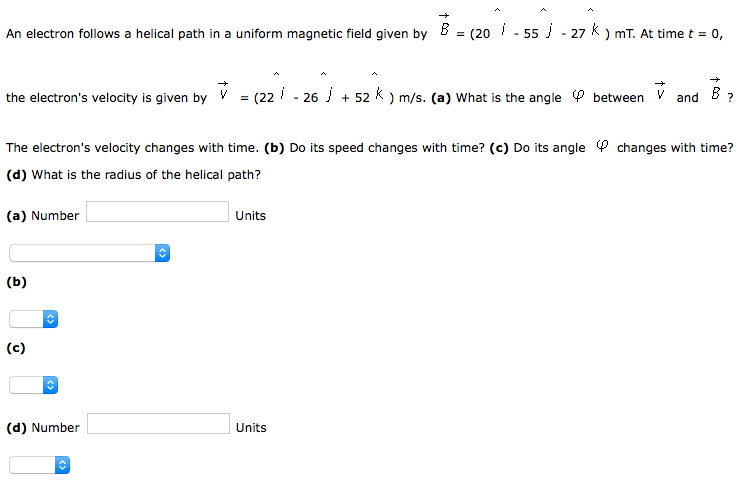Expand the part (c) answer dropdown
Image resolution: width=738 pixels, height=482 pixels.
tap(35, 385)
